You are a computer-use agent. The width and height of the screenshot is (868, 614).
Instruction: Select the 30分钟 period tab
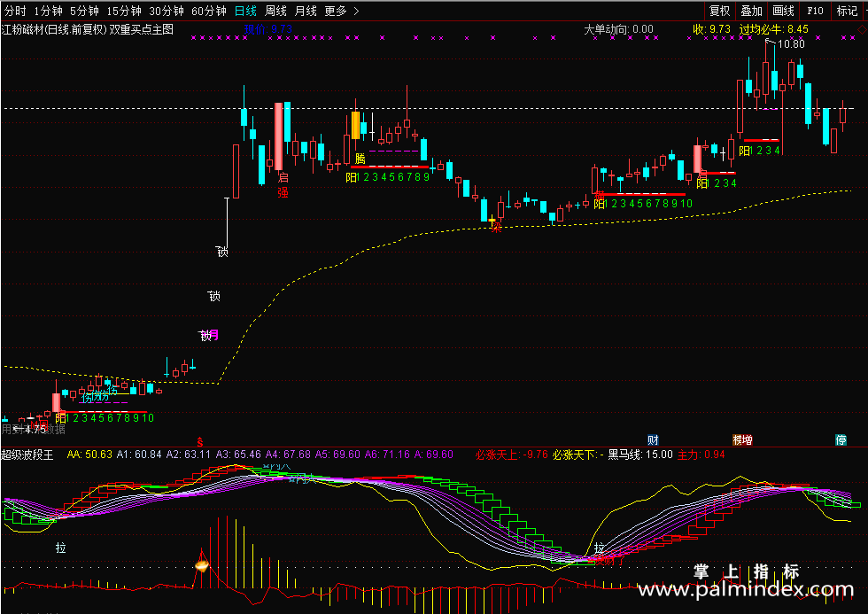click(167, 11)
